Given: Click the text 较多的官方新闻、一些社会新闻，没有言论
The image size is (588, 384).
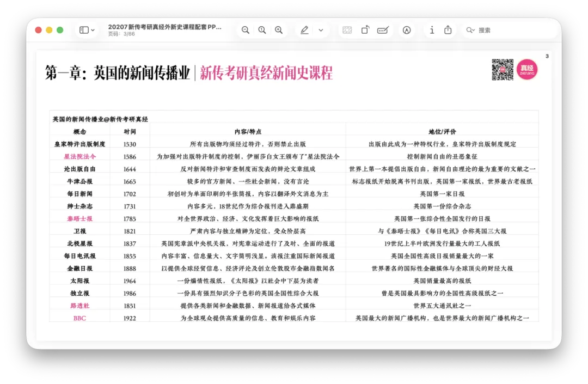Looking at the screenshot, I should click(248, 181).
